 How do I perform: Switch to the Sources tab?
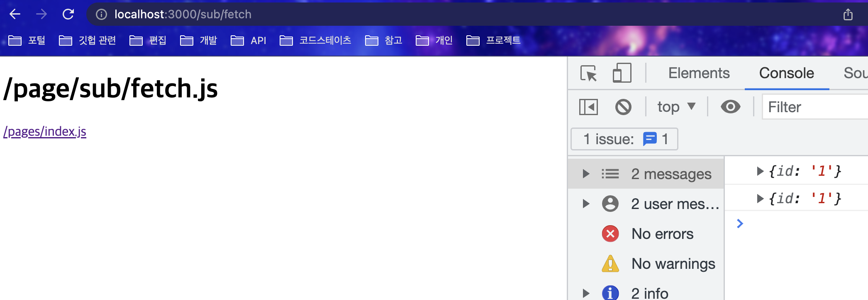(x=856, y=73)
